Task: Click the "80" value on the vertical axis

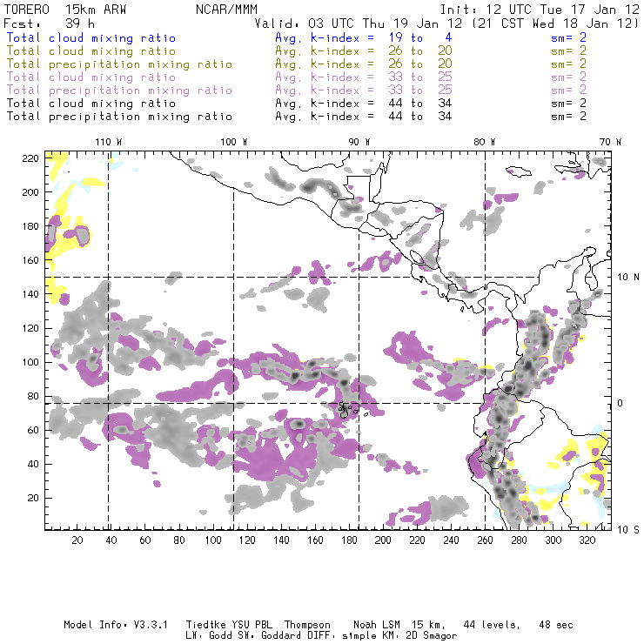Action: tap(33, 396)
